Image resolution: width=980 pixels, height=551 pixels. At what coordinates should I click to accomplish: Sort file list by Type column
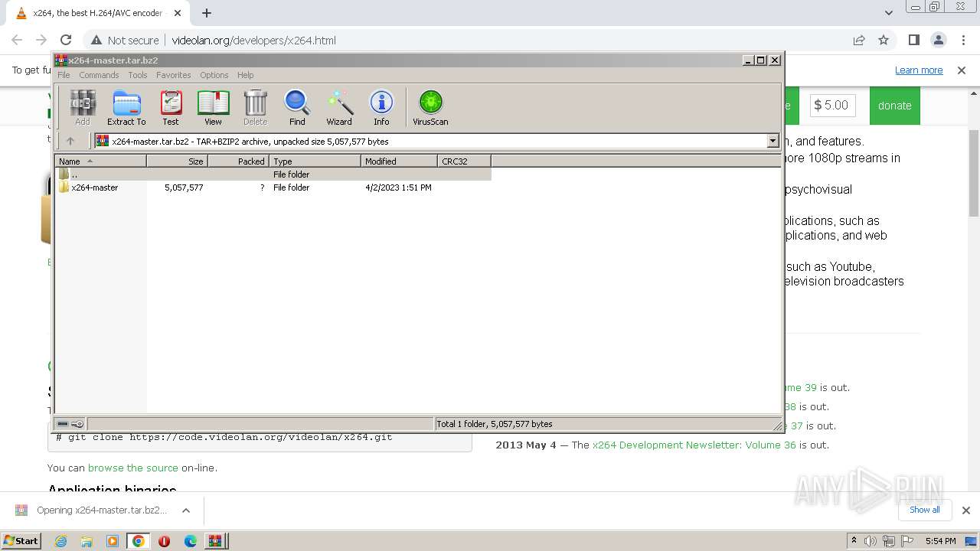pos(315,161)
